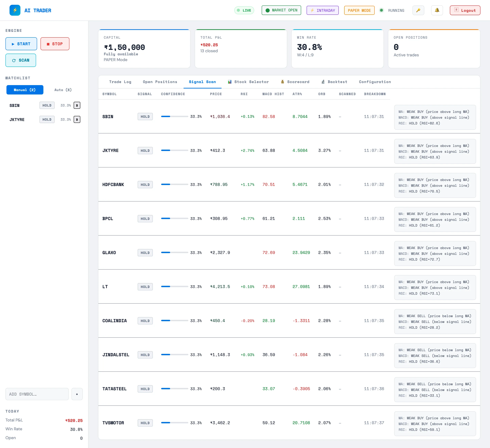Click TATASTEEL breakdown box

[x=435, y=390]
